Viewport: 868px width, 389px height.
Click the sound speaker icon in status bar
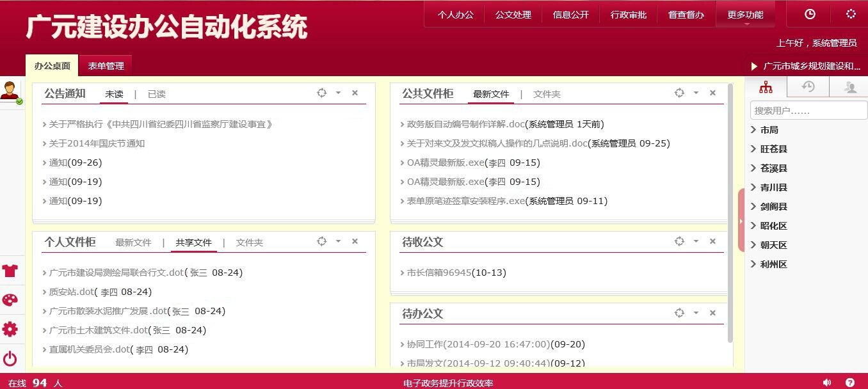[826, 383]
